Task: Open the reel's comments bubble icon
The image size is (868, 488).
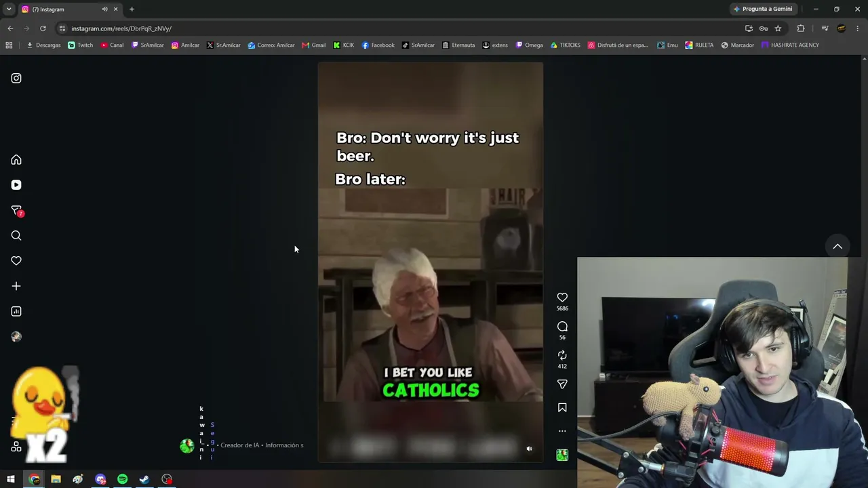Action: (562, 327)
